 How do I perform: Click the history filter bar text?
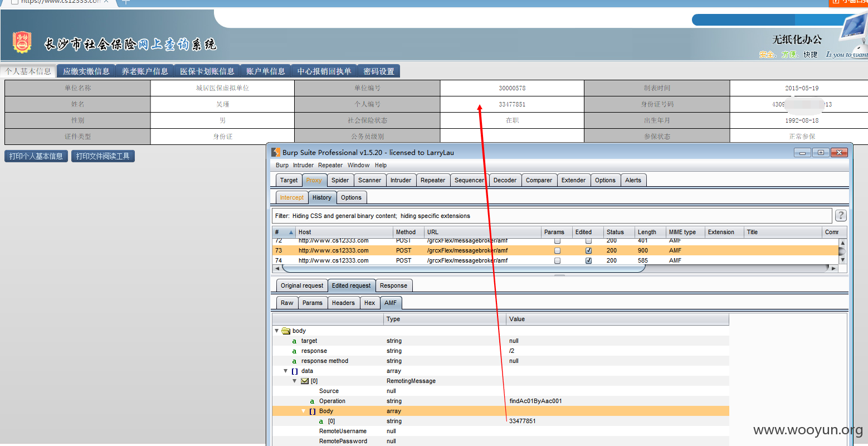[373, 216]
